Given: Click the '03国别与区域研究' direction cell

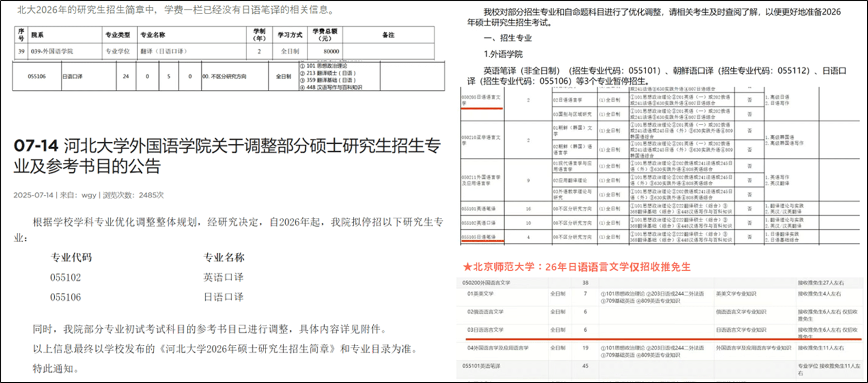Looking at the screenshot, I should pyautogui.click(x=572, y=114).
